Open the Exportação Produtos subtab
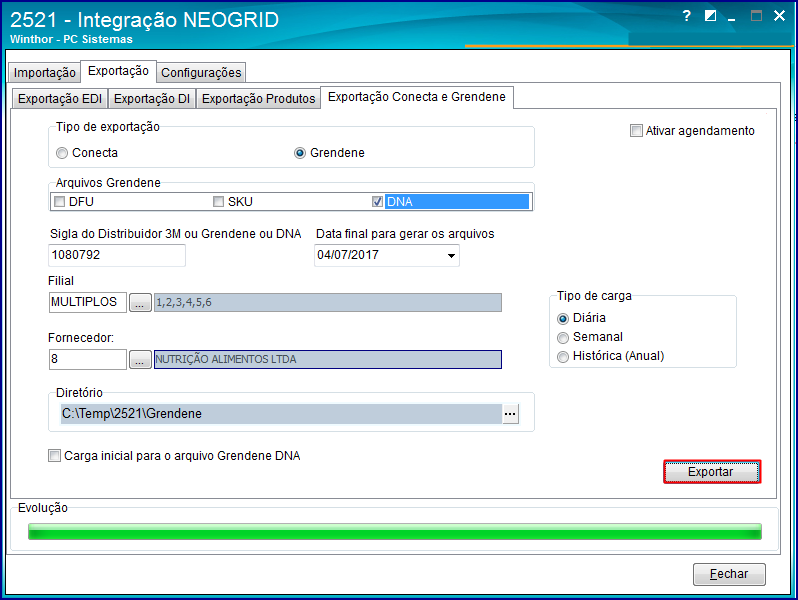 point(258,99)
